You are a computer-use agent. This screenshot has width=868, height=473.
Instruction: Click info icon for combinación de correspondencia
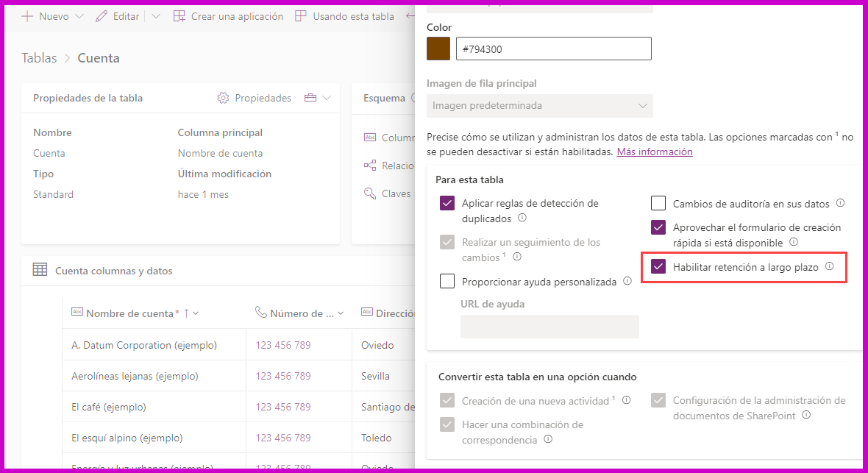click(548, 439)
